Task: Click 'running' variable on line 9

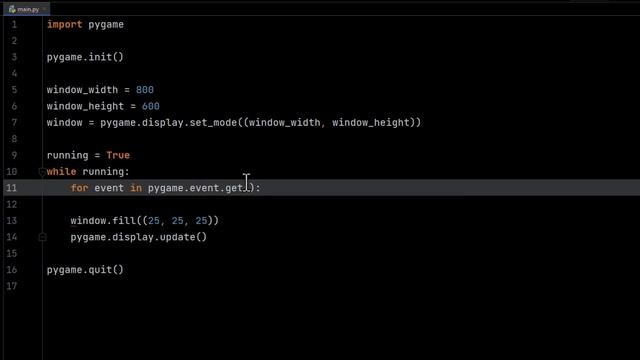Action: [x=67, y=155]
